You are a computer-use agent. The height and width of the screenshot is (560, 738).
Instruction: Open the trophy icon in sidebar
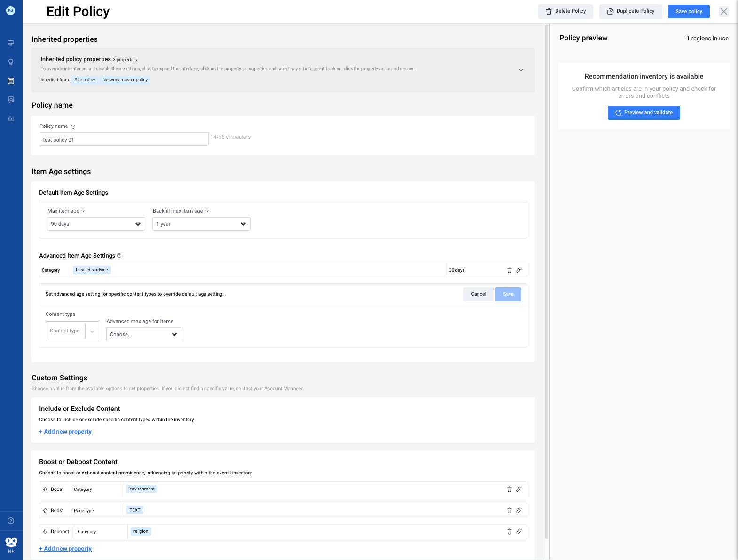11,43
